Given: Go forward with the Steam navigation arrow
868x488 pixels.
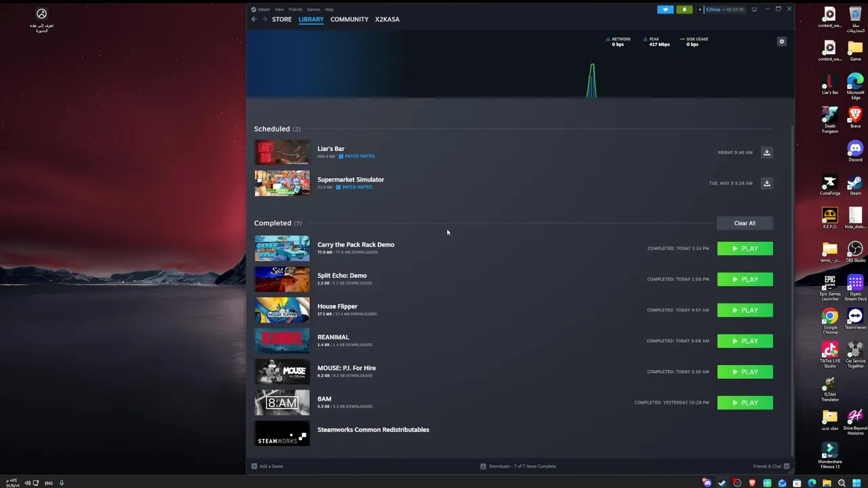Looking at the screenshot, I should click(x=264, y=19).
